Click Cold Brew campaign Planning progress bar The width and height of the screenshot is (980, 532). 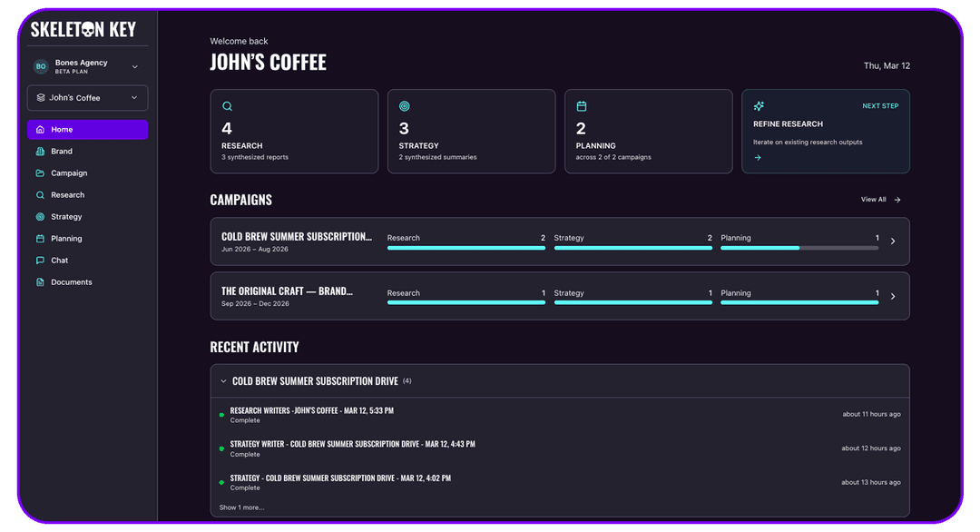[799, 248]
